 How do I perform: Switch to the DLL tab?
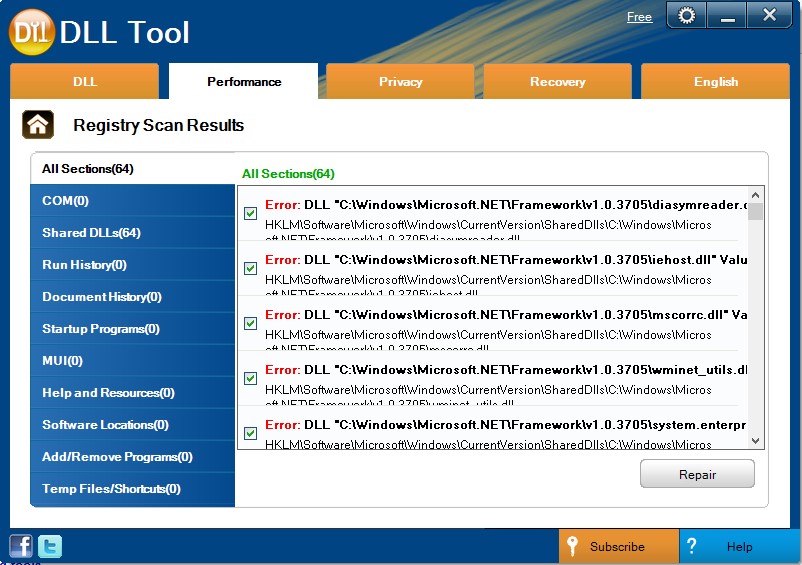[x=84, y=81]
